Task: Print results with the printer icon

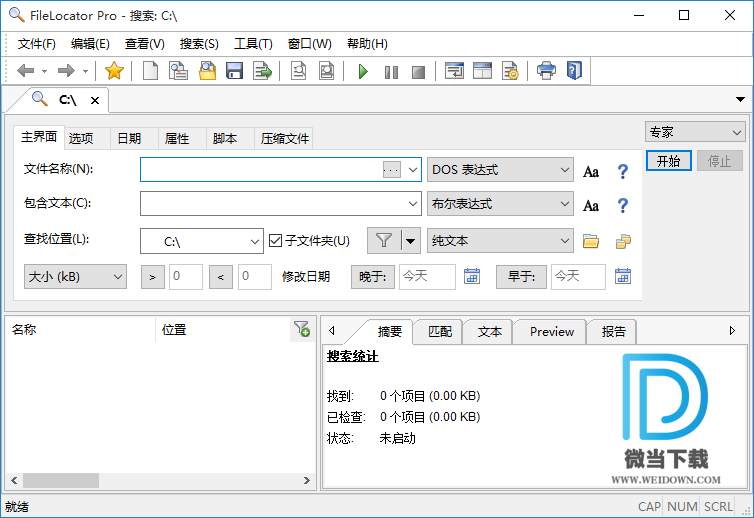Action: tap(546, 71)
